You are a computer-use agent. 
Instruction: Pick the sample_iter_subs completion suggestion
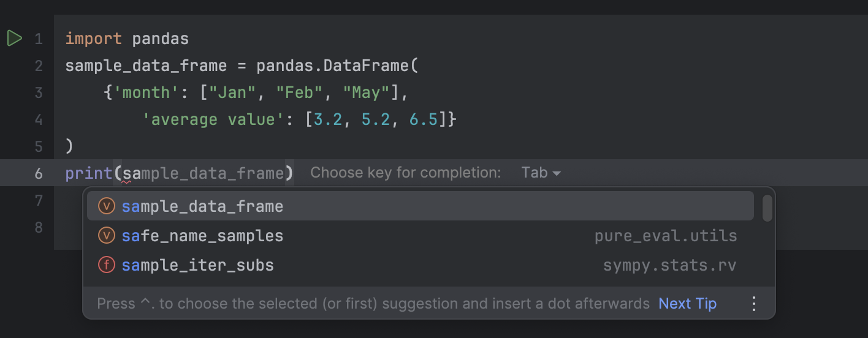click(197, 265)
